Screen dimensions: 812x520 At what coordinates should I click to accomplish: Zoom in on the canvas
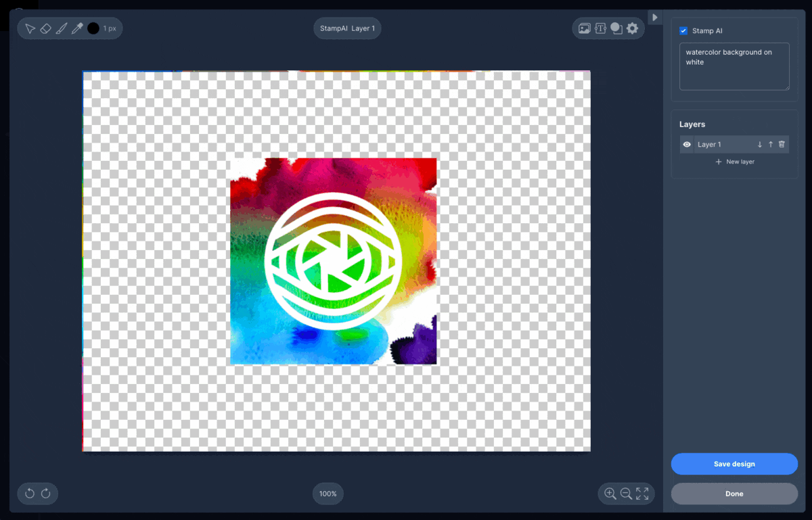pyautogui.click(x=610, y=494)
